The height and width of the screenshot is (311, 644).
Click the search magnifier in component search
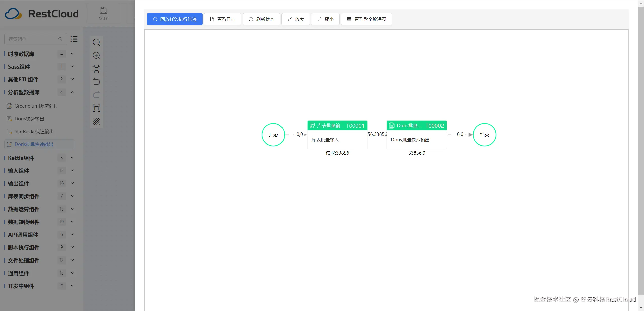tap(60, 39)
